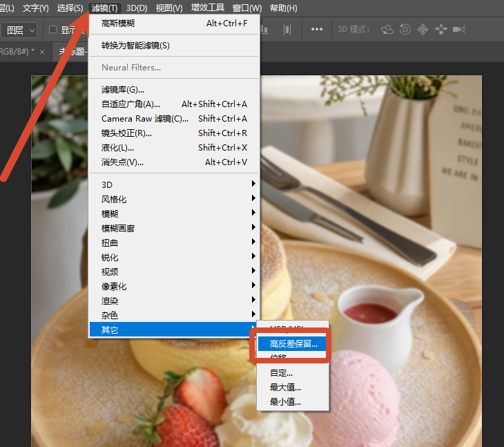Expand the 渲染 render submenu
This screenshot has height=447, width=504.
point(174,301)
